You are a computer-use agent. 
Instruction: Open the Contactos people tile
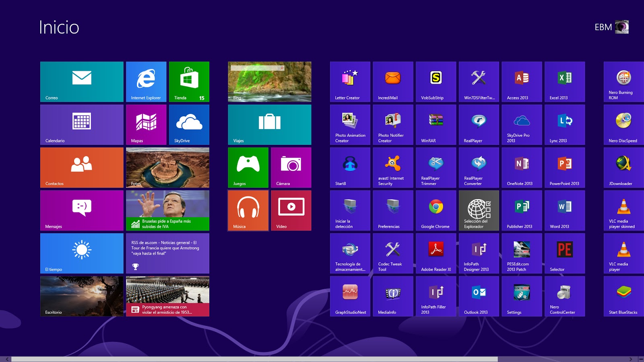pyautogui.click(x=82, y=167)
